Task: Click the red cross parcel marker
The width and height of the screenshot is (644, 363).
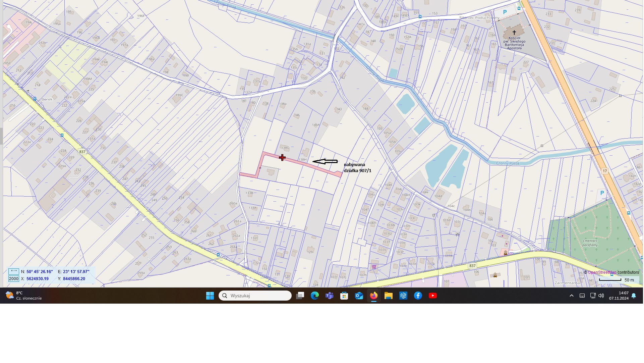Action: click(282, 157)
